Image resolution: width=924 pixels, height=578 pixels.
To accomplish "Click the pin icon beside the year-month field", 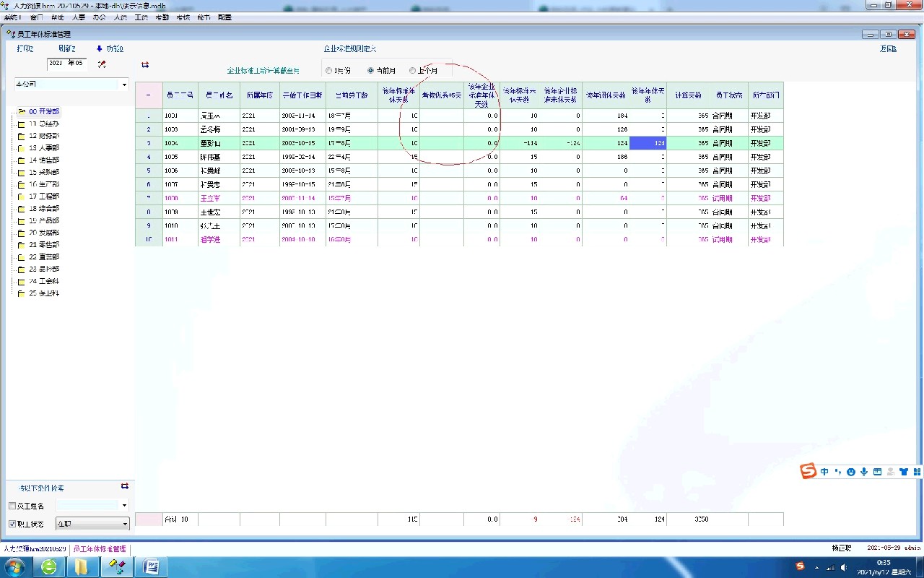I will pos(102,64).
